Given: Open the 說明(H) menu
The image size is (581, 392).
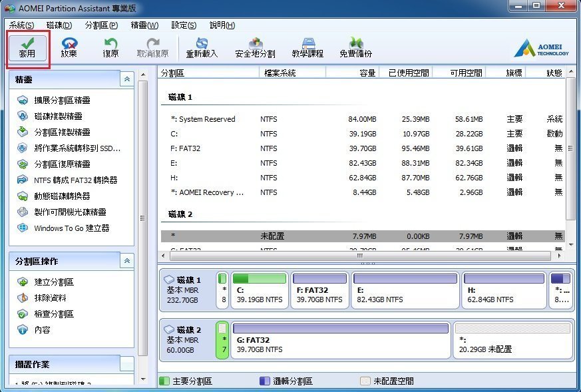Looking at the screenshot, I should point(222,25).
